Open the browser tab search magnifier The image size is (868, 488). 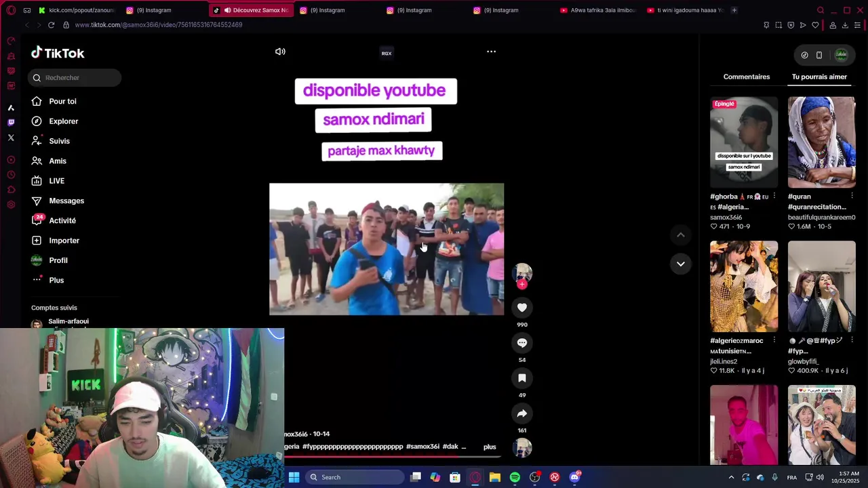(821, 10)
